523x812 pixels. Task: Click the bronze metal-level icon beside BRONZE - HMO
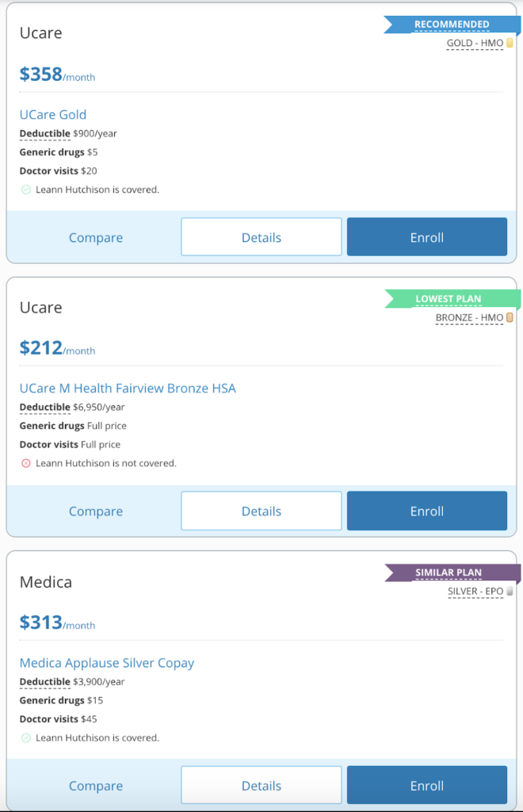[x=507, y=318]
